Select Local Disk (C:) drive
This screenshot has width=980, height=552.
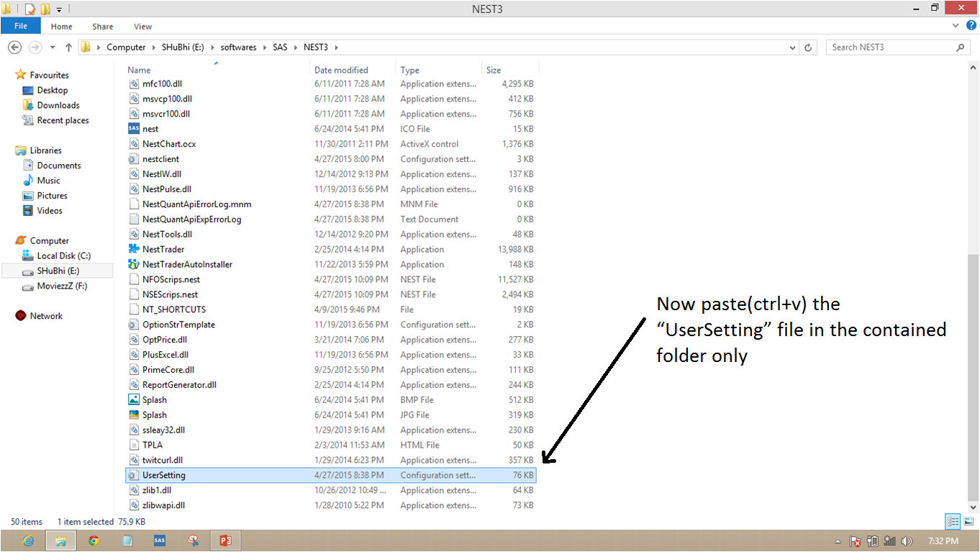tap(63, 255)
